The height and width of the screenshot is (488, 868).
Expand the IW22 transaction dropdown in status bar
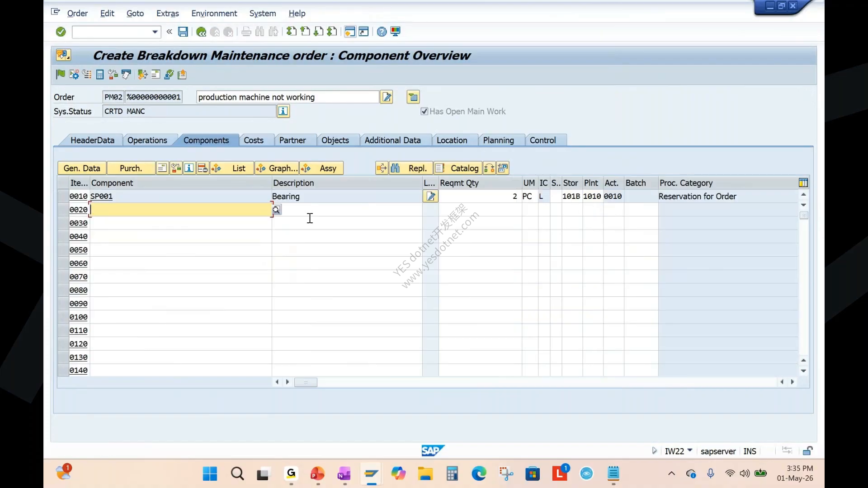click(689, 450)
